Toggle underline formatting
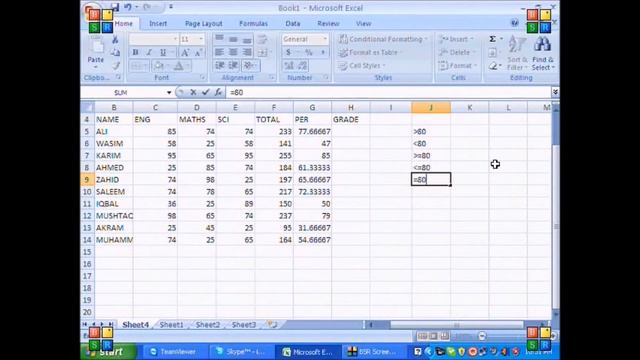 pyautogui.click(x=163, y=52)
